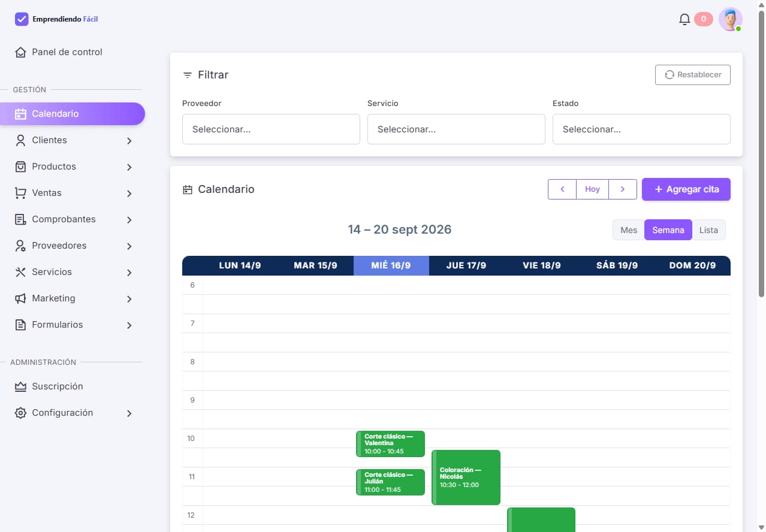Click the notification count badge
766x532 pixels.
704,19
